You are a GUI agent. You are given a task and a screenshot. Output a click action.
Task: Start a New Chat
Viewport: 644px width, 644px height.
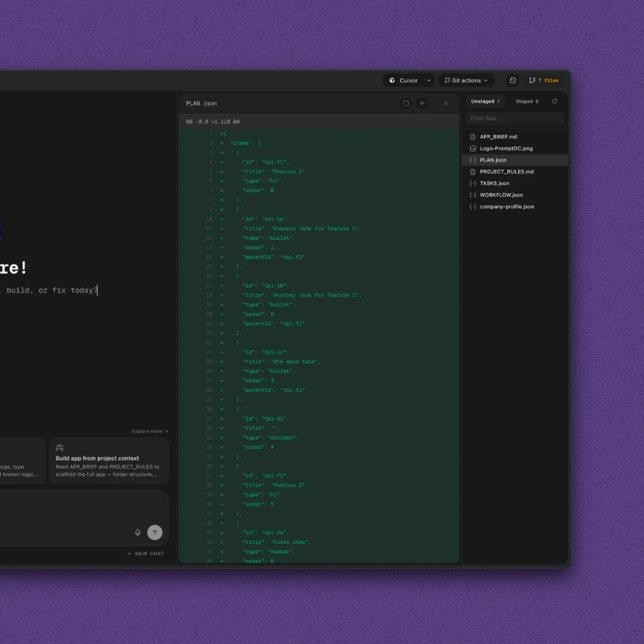tap(146, 553)
